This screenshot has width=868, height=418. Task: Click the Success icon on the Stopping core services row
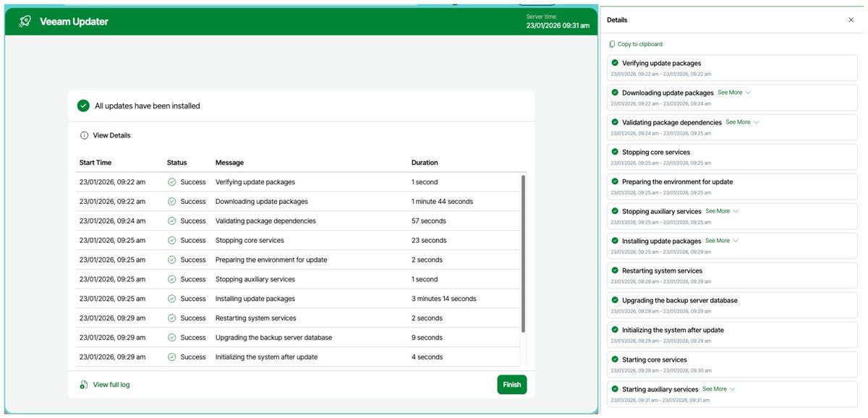pos(171,240)
